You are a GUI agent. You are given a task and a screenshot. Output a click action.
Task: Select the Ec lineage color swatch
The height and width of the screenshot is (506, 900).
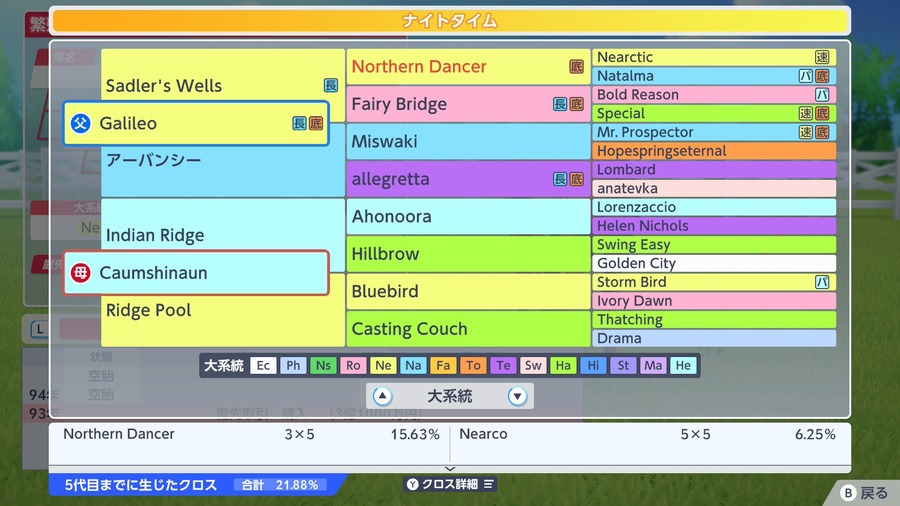[263, 365]
